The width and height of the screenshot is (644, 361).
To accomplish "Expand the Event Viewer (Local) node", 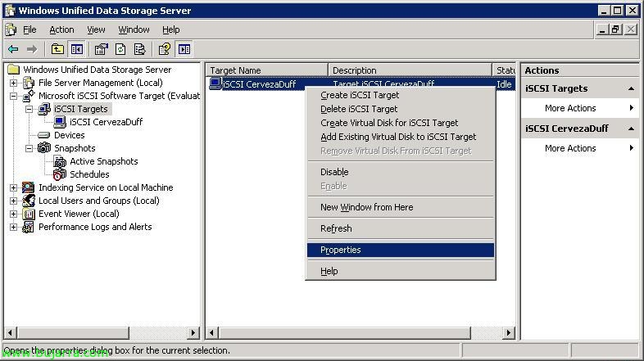I will tap(13, 214).
